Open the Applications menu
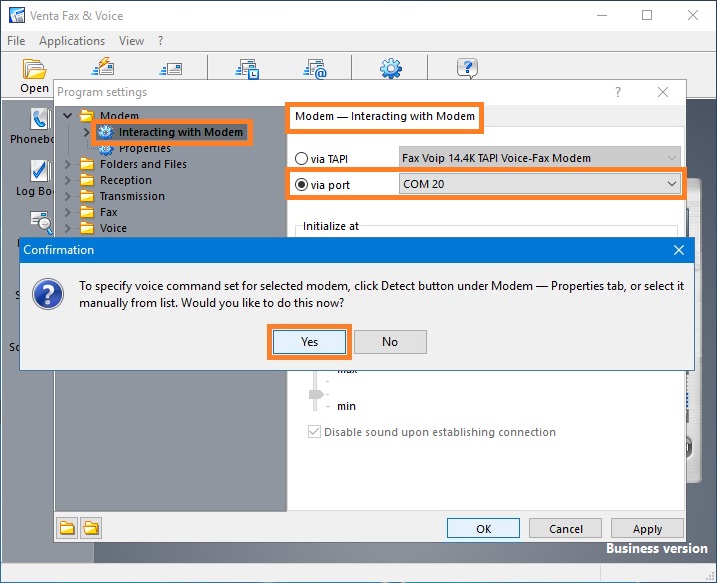The image size is (717, 583). (x=72, y=41)
